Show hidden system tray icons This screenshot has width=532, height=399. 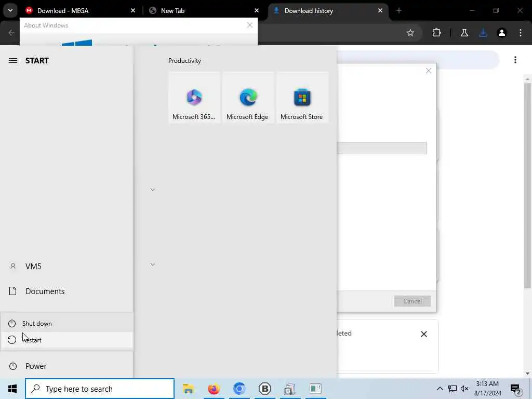point(440,389)
